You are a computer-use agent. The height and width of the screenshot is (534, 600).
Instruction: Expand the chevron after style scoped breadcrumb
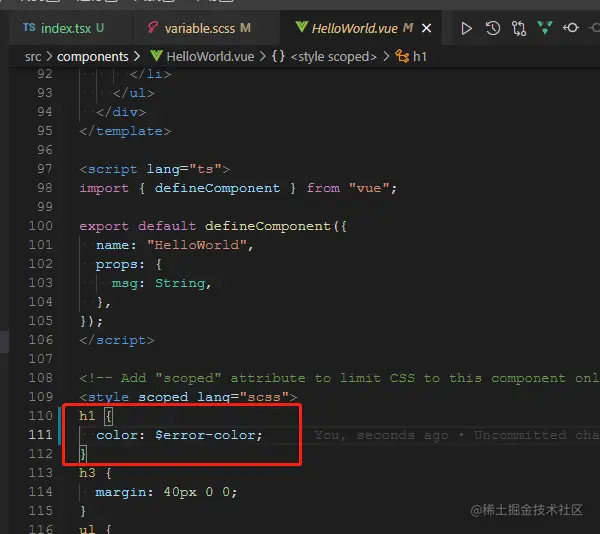386,57
